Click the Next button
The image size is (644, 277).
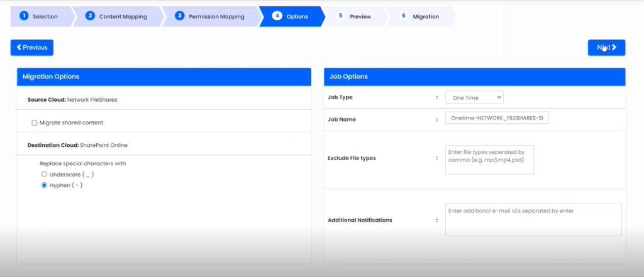click(606, 48)
